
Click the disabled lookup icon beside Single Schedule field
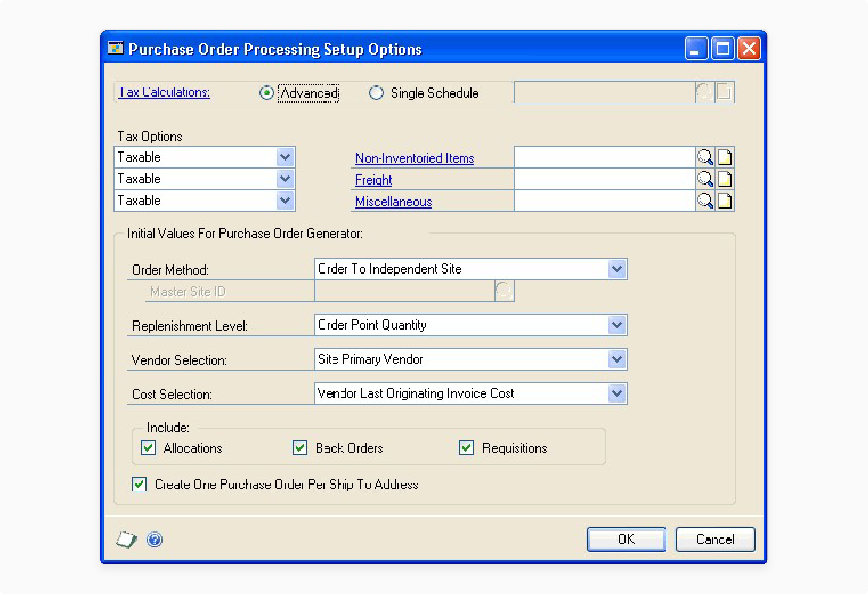point(705,92)
